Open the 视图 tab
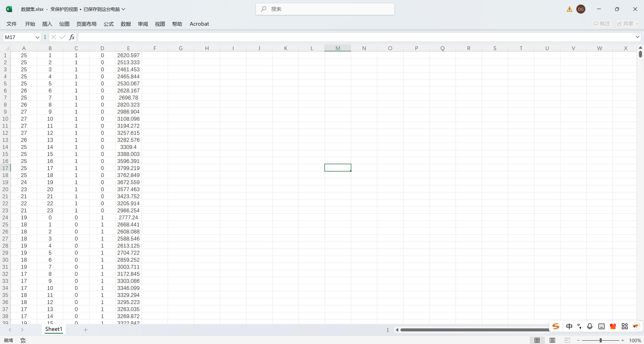Image resolution: width=644 pixels, height=344 pixels. tap(160, 24)
